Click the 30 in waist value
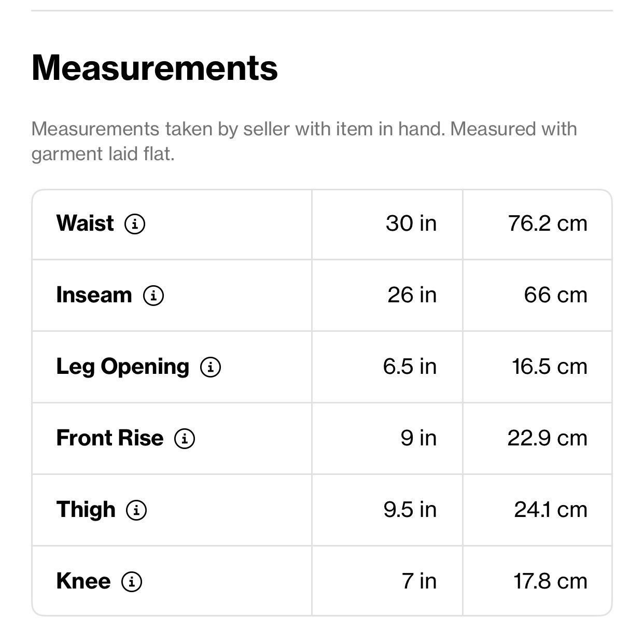 411,223
